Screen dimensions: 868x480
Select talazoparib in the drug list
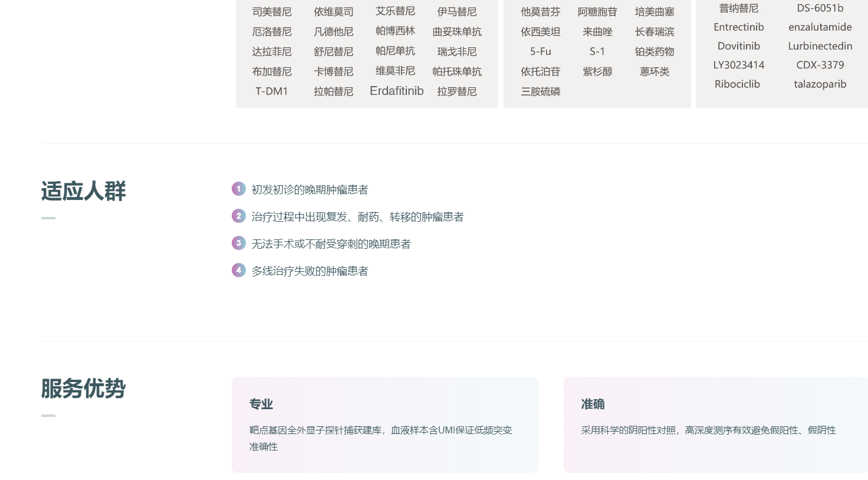pos(820,84)
